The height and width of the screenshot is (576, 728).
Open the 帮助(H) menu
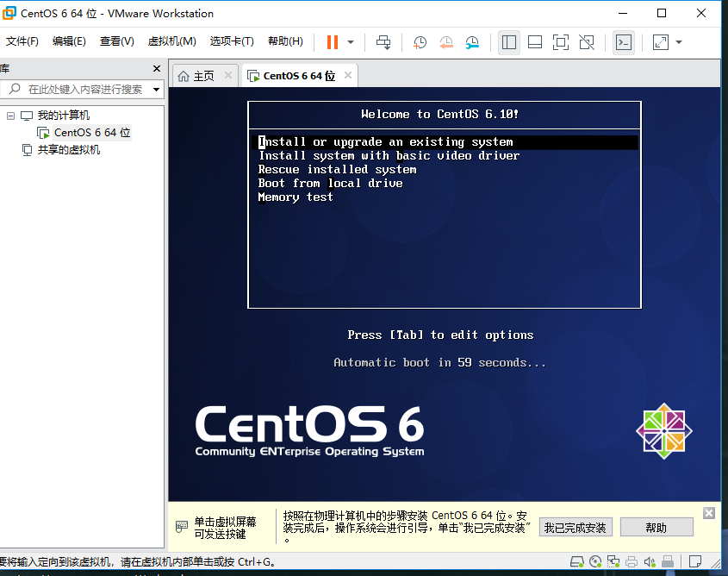[285, 41]
